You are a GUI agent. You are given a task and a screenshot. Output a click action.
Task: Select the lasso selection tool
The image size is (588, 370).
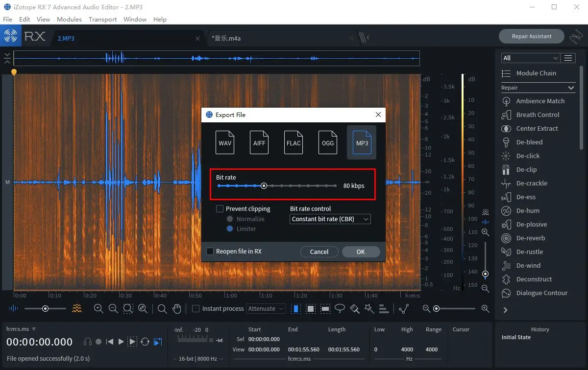pos(340,308)
